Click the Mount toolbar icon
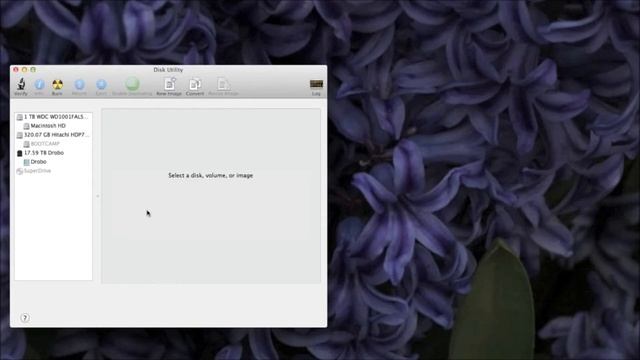The height and width of the screenshot is (360, 640). [79, 84]
